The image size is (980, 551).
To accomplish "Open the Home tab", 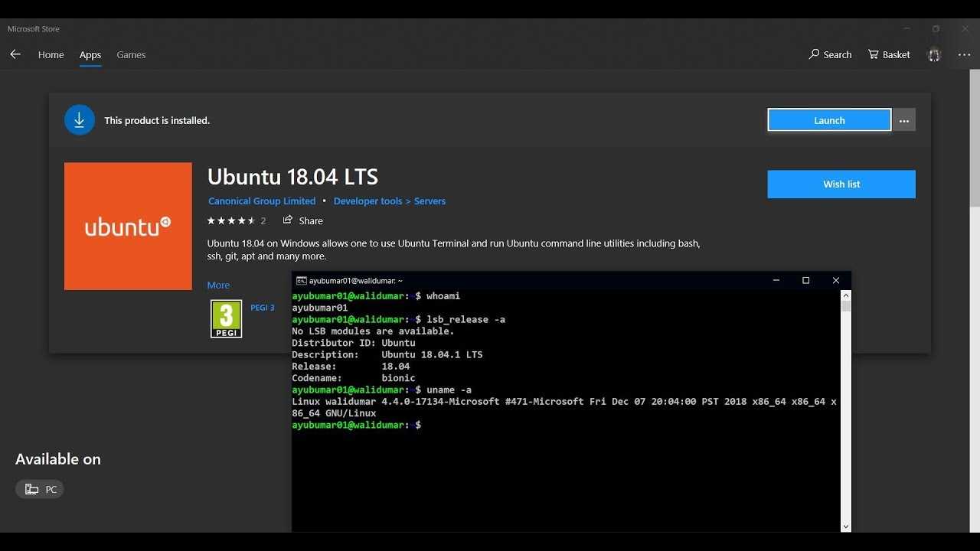I will click(x=51, y=55).
